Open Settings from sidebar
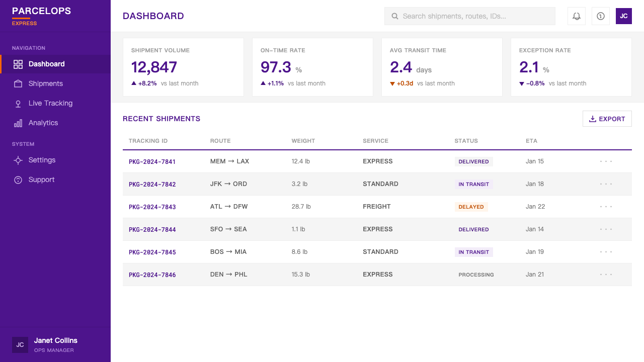This screenshot has height=362, width=644. tap(55, 160)
